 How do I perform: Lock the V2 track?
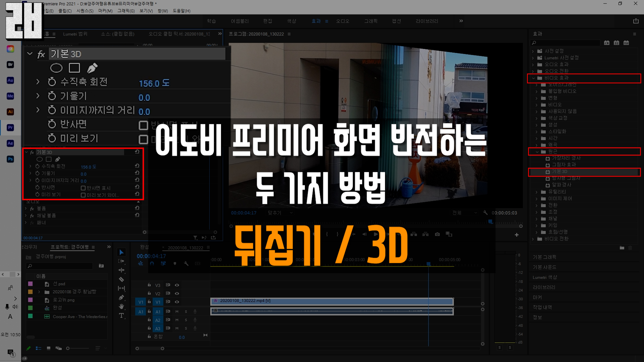[x=149, y=293]
